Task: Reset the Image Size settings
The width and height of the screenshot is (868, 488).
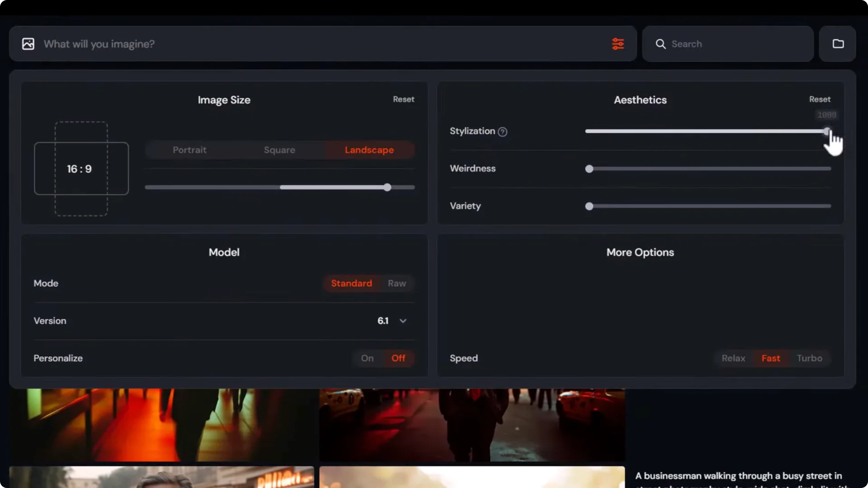Action: [403, 99]
